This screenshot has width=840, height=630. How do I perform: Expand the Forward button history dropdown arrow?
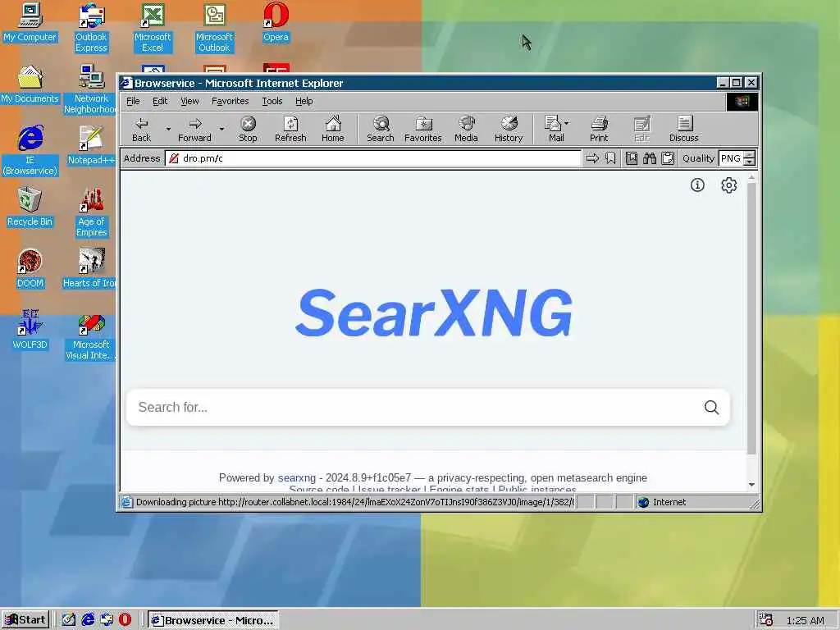221,129
